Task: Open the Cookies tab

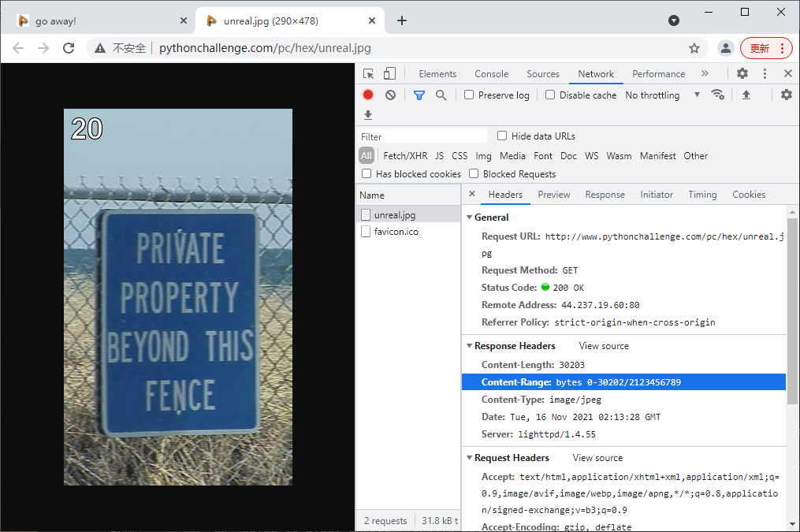Action: [x=749, y=195]
